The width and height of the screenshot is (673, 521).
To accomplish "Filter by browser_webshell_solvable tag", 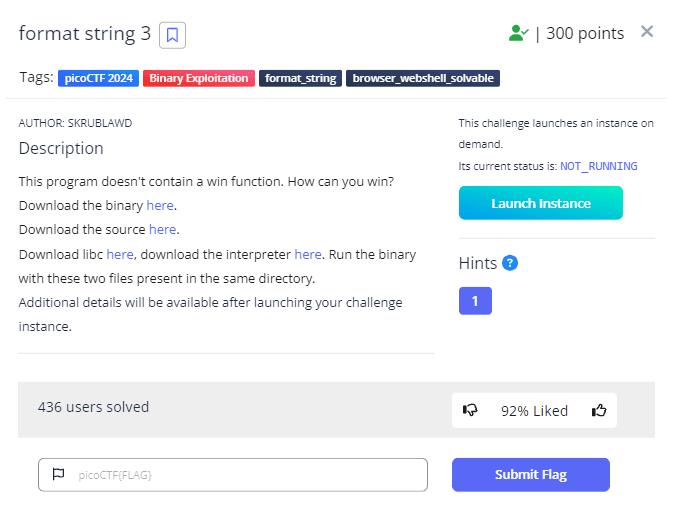I will coord(421,78).
